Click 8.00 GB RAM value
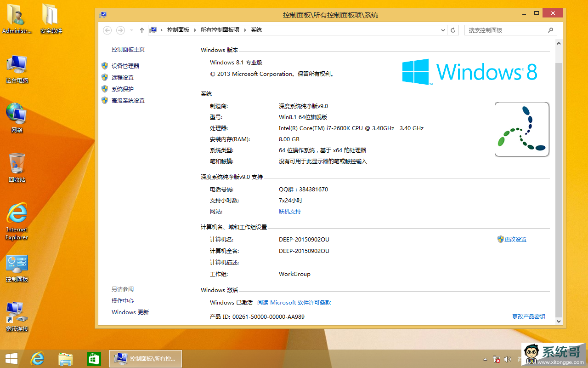Screen dimensions: 588x368 tap(289, 139)
